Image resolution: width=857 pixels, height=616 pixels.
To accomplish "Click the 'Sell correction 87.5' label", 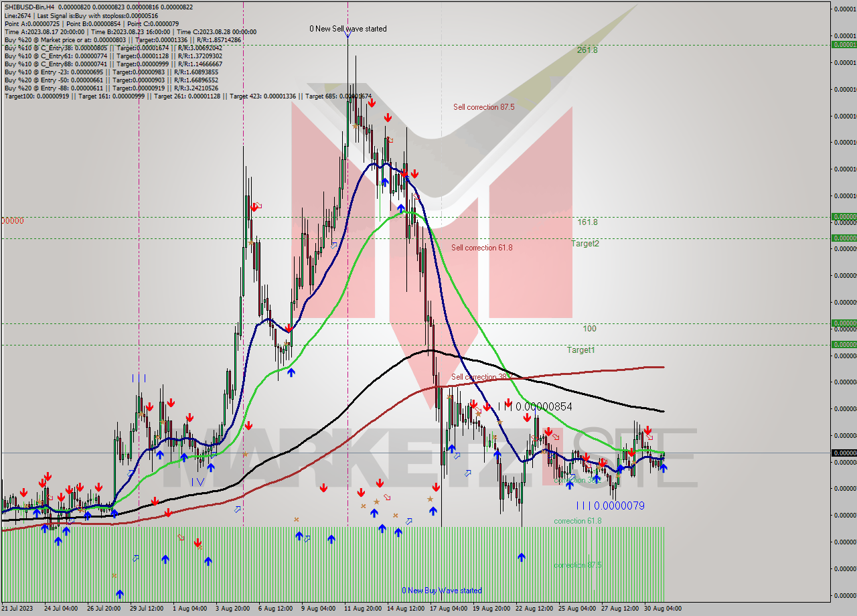I will tap(483, 107).
